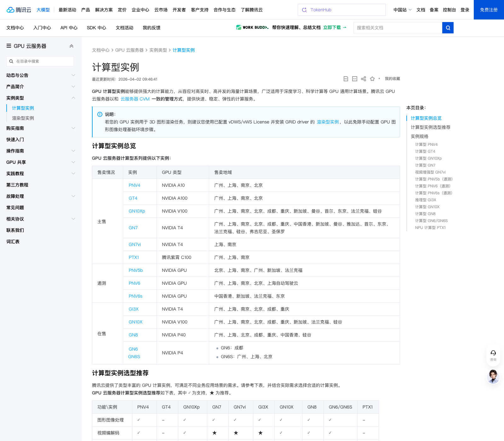504x441 pixels.
Task: Focus the 在目录中搜索 input
Action: (40, 61)
